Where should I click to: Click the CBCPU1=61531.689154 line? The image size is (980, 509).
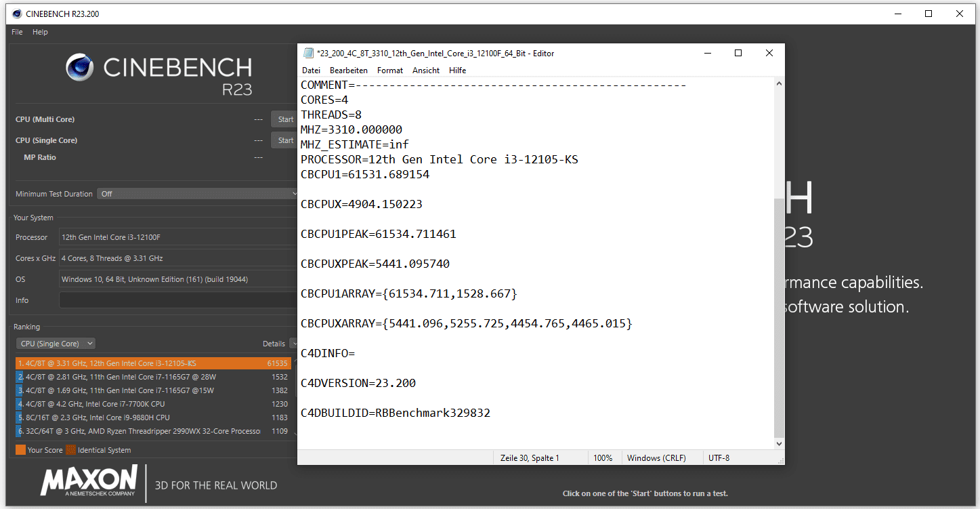[x=365, y=174]
